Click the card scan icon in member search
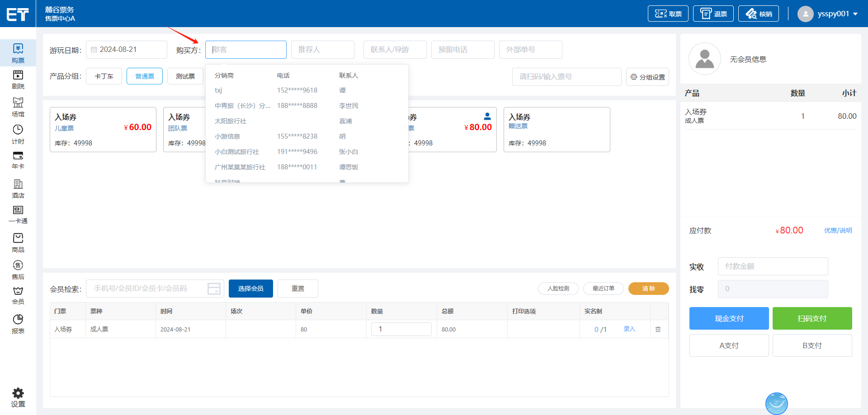This screenshot has width=868, height=415. tap(214, 289)
